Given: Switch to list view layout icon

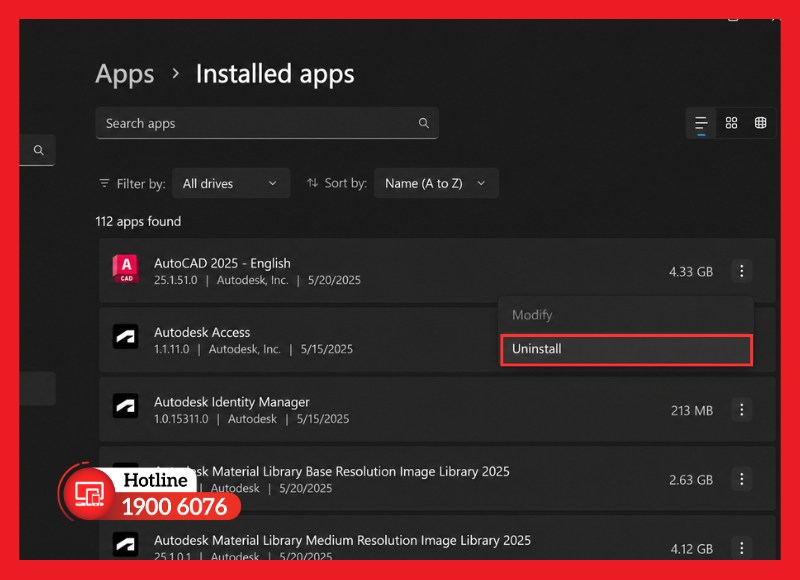Looking at the screenshot, I should pos(701,123).
